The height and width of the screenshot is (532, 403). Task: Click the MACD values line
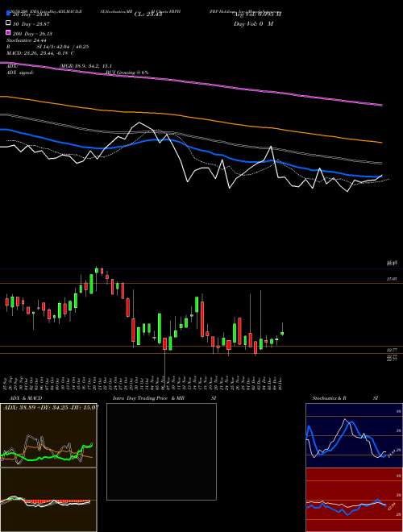pyautogui.click(x=40, y=53)
